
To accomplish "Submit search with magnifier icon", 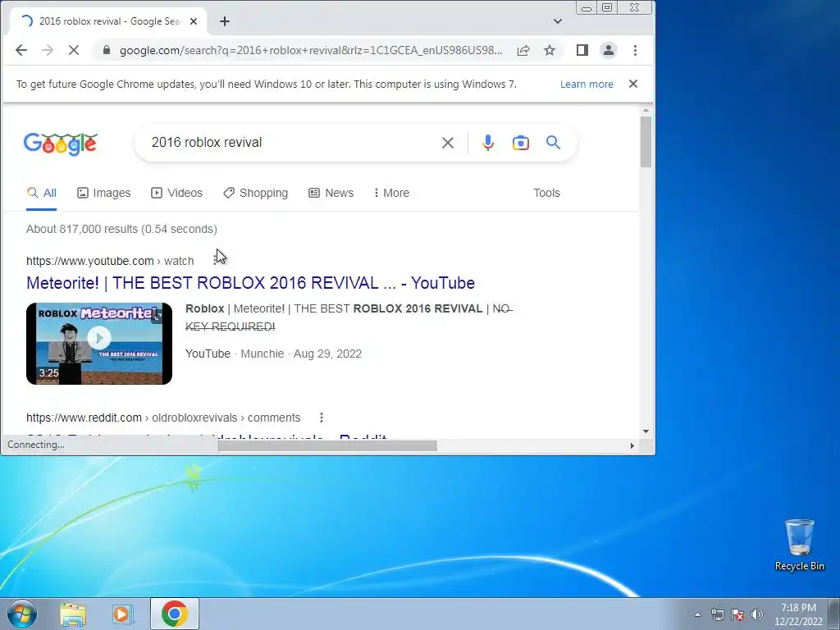I will tap(554, 143).
